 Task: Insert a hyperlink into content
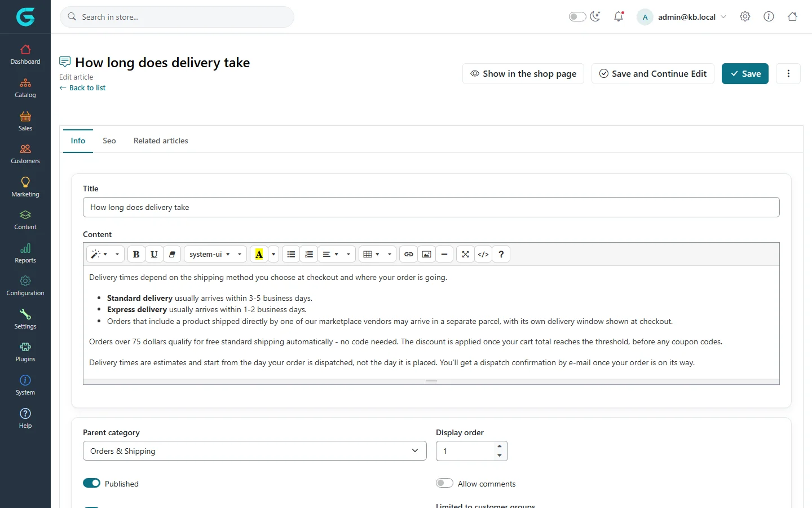point(409,255)
